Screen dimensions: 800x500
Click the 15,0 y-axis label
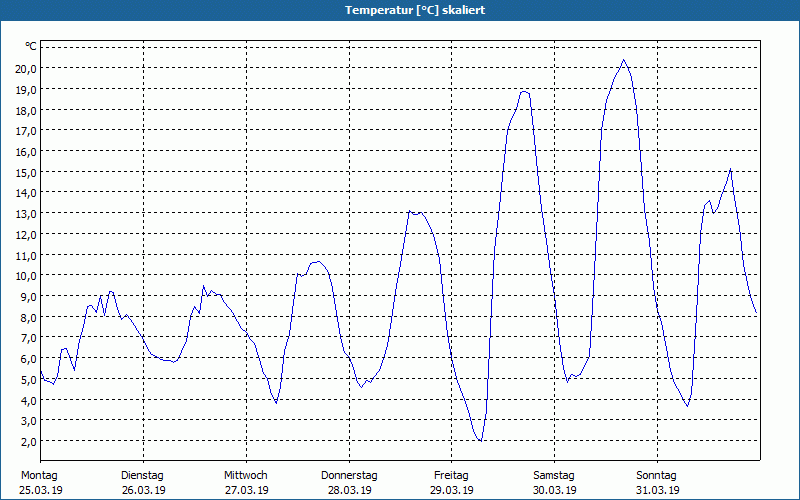click(x=26, y=172)
